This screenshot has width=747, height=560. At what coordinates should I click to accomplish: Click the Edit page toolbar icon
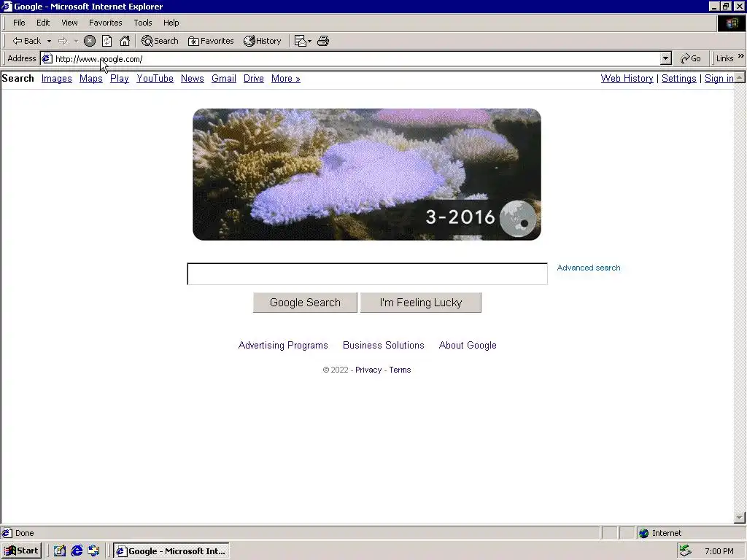(x=300, y=41)
